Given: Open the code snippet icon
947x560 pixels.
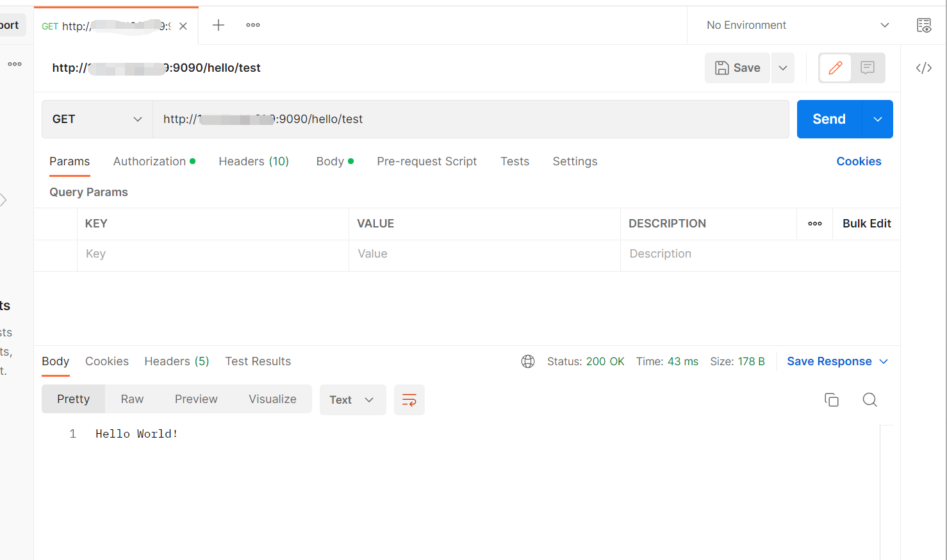Looking at the screenshot, I should [924, 68].
